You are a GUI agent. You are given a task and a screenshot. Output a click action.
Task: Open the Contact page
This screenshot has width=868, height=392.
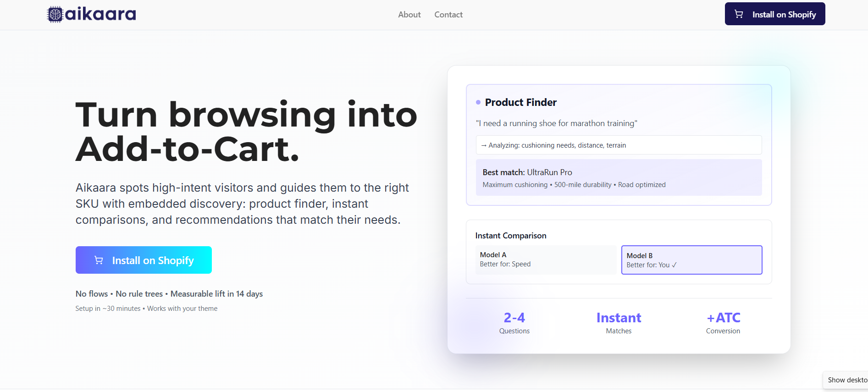point(448,15)
